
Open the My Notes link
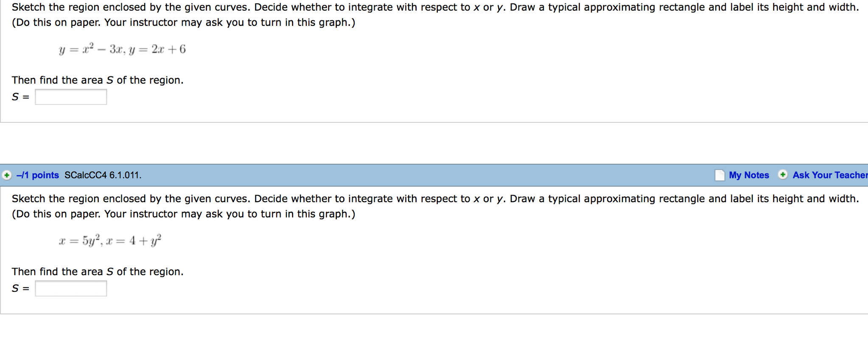[x=748, y=175]
